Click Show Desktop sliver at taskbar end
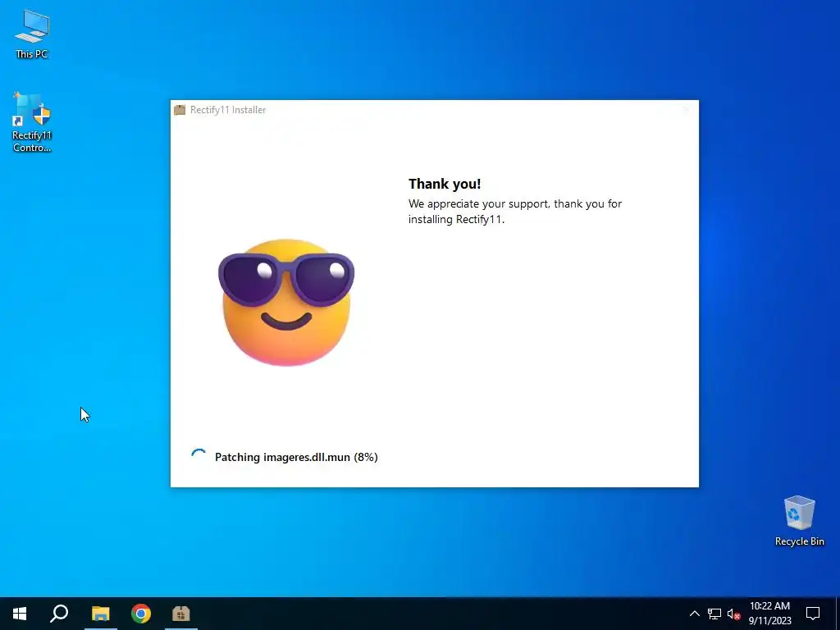The height and width of the screenshot is (630, 840). pos(838,614)
